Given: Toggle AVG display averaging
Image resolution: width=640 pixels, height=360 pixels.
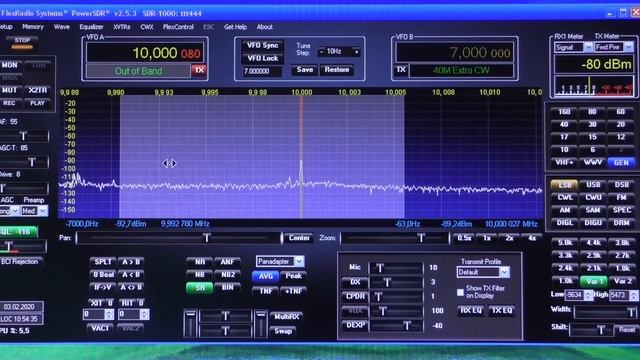Looking at the screenshot, I should pos(266,276).
